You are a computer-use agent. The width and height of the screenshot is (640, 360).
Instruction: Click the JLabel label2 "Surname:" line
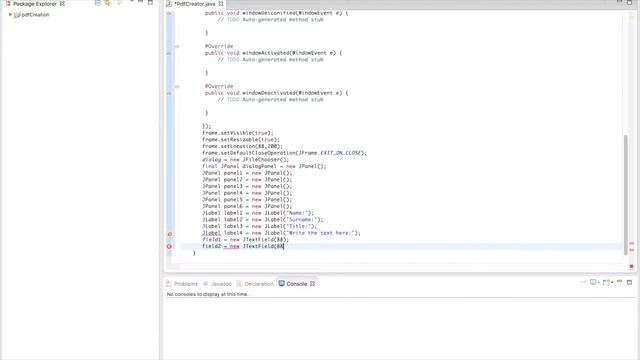click(262, 220)
